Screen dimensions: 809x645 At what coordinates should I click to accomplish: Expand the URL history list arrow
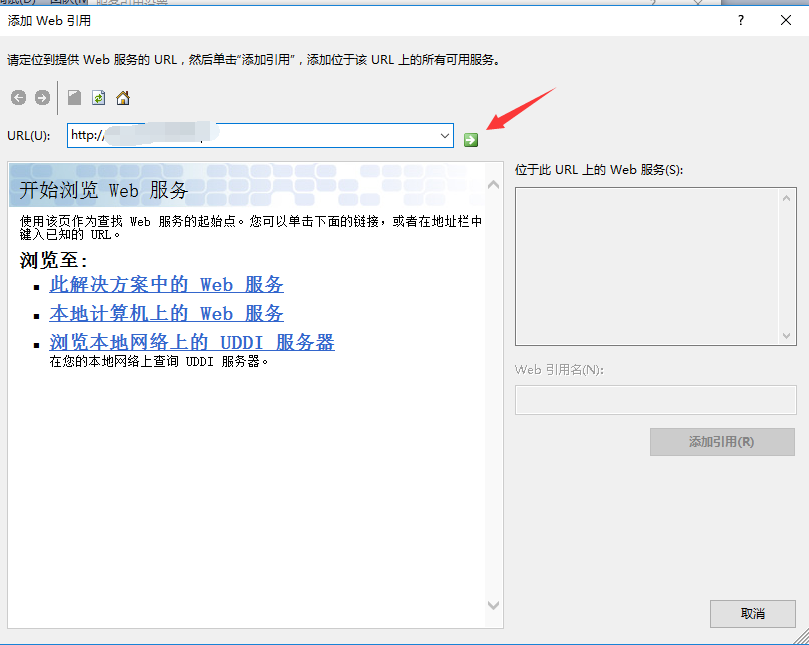443,134
